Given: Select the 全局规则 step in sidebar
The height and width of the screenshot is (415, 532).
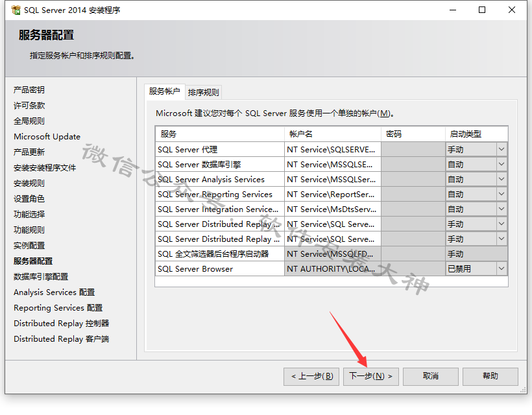Looking at the screenshot, I should (29, 121).
